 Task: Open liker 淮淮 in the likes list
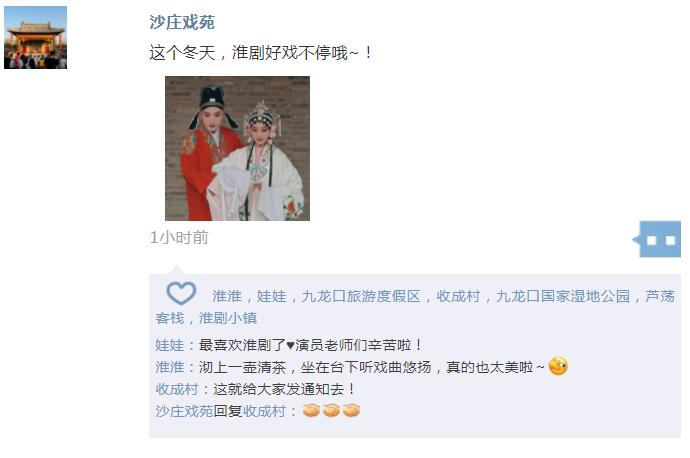pos(227,297)
